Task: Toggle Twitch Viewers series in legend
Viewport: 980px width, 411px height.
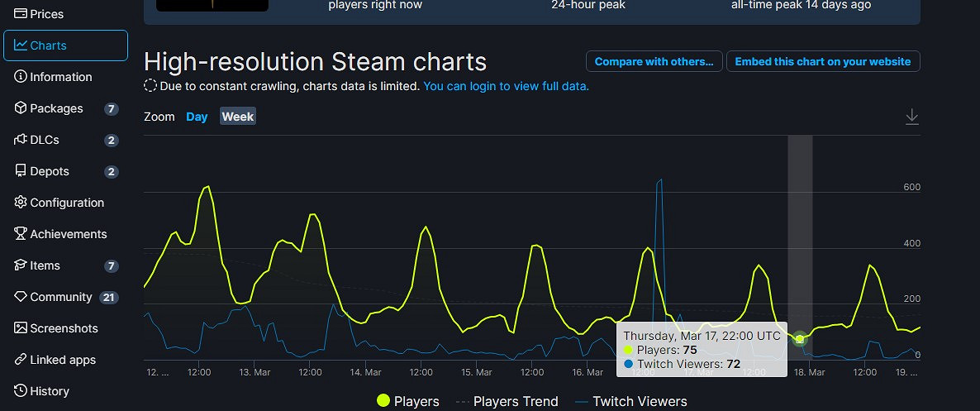Action: [x=630, y=401]
